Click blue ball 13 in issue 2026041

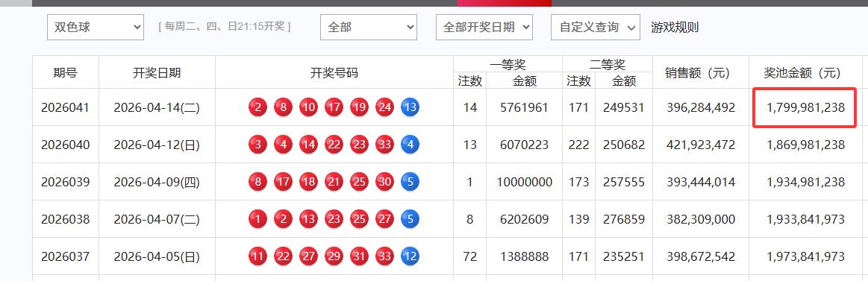[410, 107]
